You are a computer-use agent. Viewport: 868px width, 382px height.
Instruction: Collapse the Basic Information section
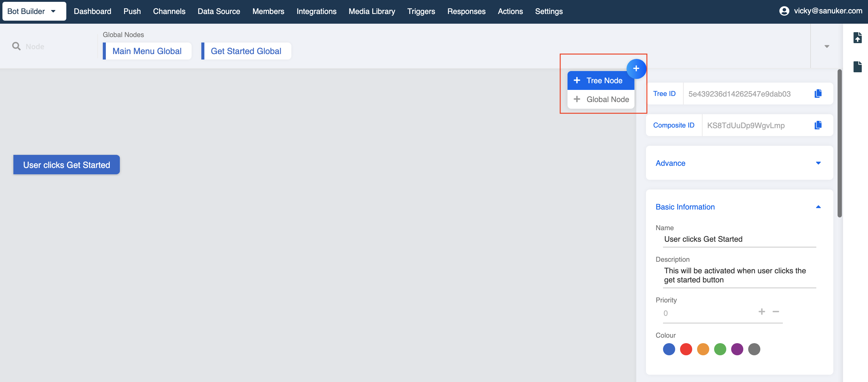(x=818, y=207)
